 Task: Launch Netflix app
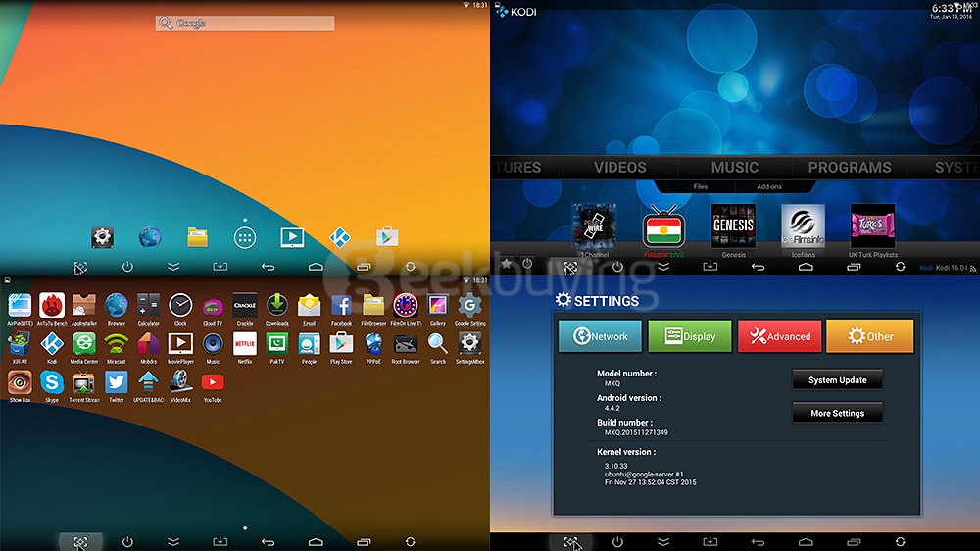[245, 348]
